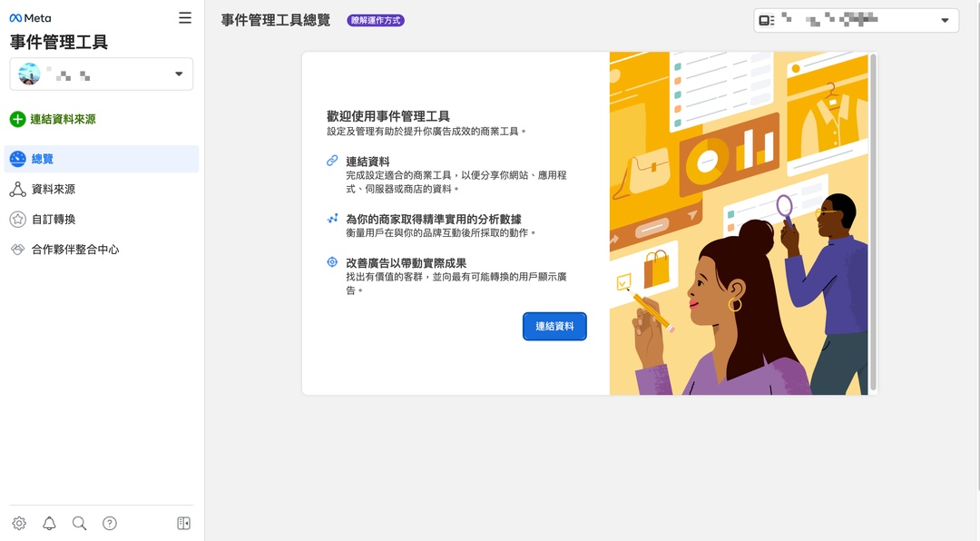Click the blue 連結資料 button
The width and height of the screenshot is (980, 541).
click(554, 327)
